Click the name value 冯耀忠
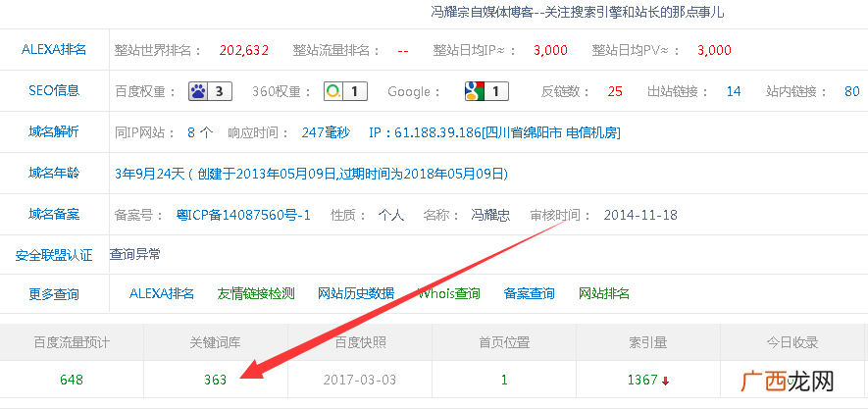The image size is (868, 409). [490, 215]
